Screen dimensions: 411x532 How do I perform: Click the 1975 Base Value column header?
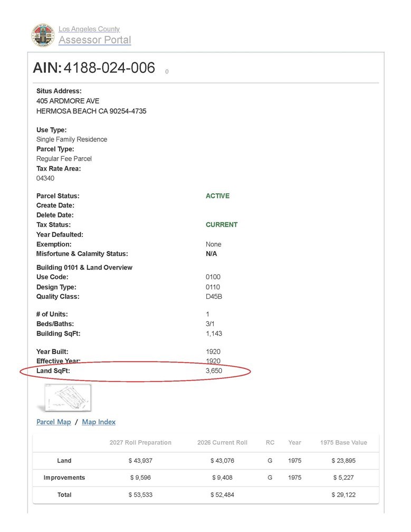click(x=343, y=442)
